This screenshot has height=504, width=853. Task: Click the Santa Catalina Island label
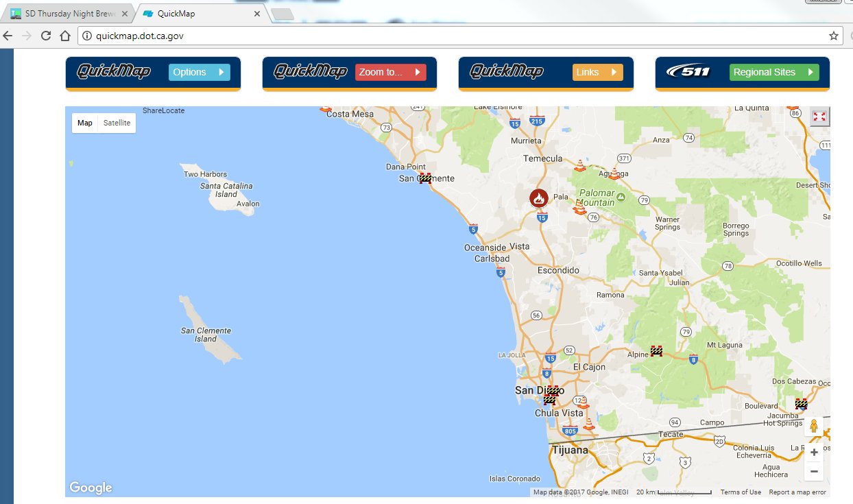[226, 190]
